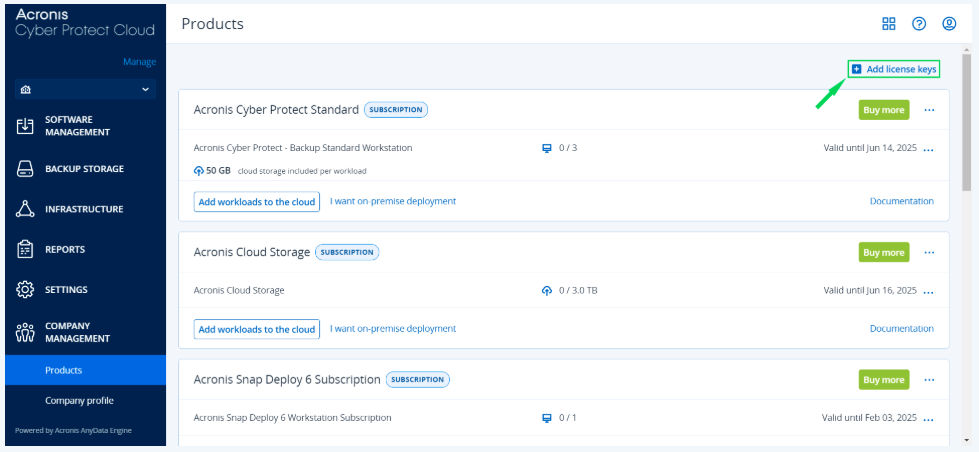Click monitor icon beside 0 / 1
Screen dimensions: 979x452
[547, 418]
